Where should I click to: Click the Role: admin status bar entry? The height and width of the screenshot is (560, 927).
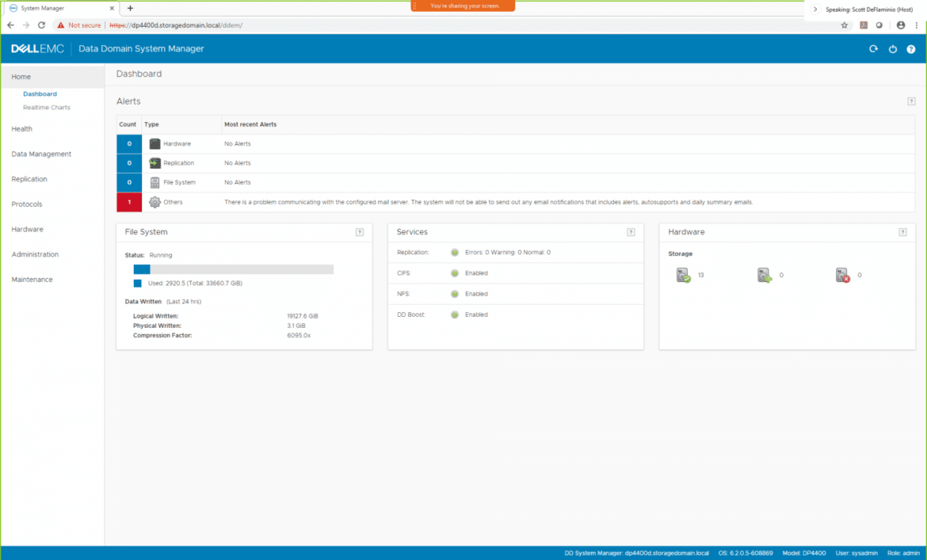point(903,554)
